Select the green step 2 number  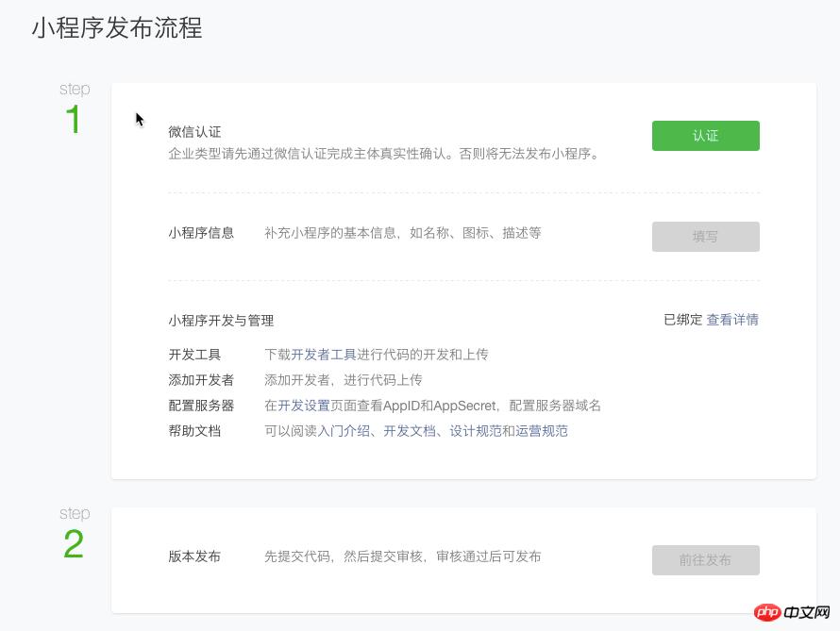coord(74,545)
